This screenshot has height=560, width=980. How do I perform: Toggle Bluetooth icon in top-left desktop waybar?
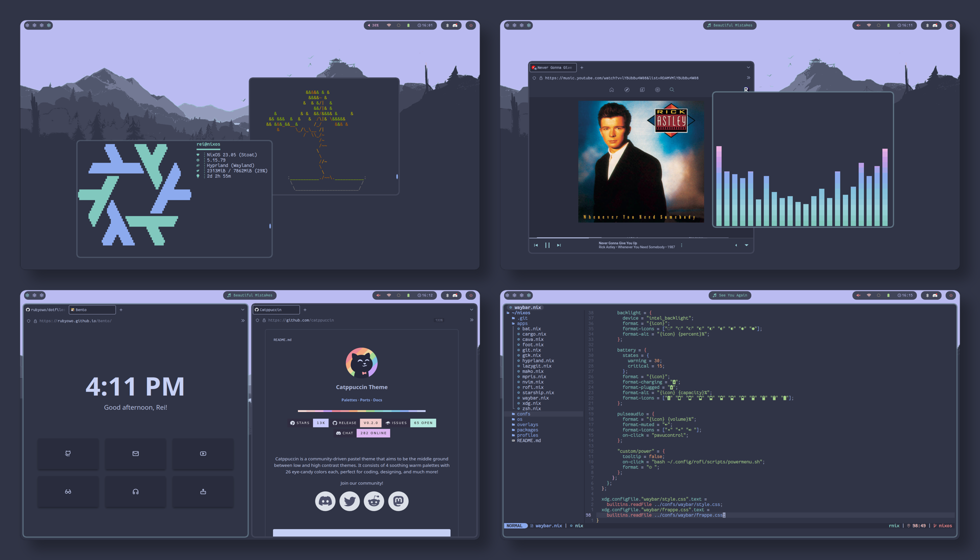pos(447,25)
